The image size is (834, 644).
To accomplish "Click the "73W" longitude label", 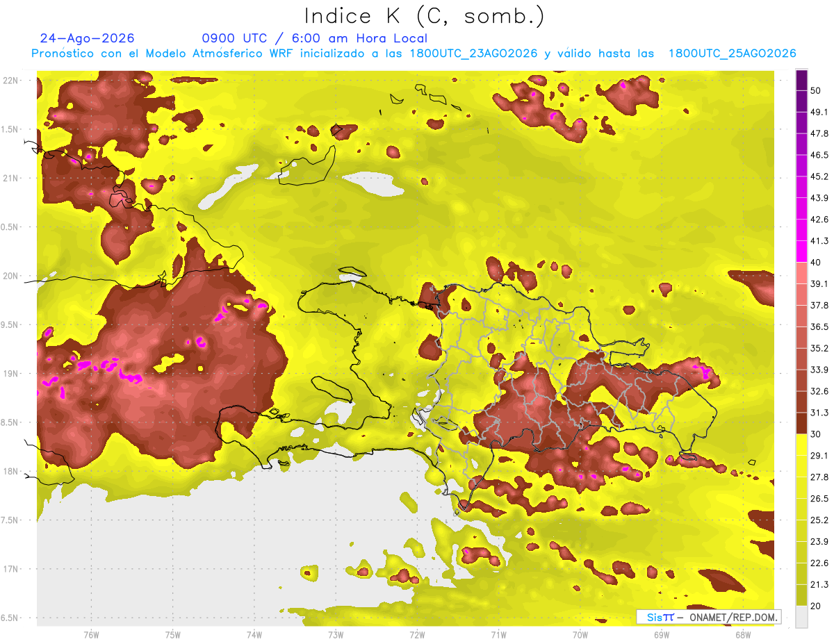I will [336, 634].
